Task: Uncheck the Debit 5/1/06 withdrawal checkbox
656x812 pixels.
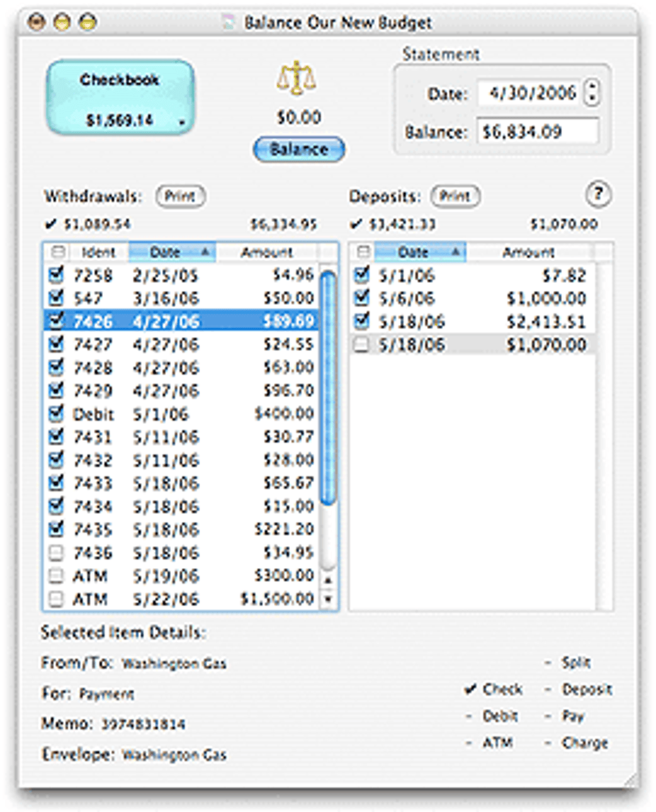Action: [57, 414]
